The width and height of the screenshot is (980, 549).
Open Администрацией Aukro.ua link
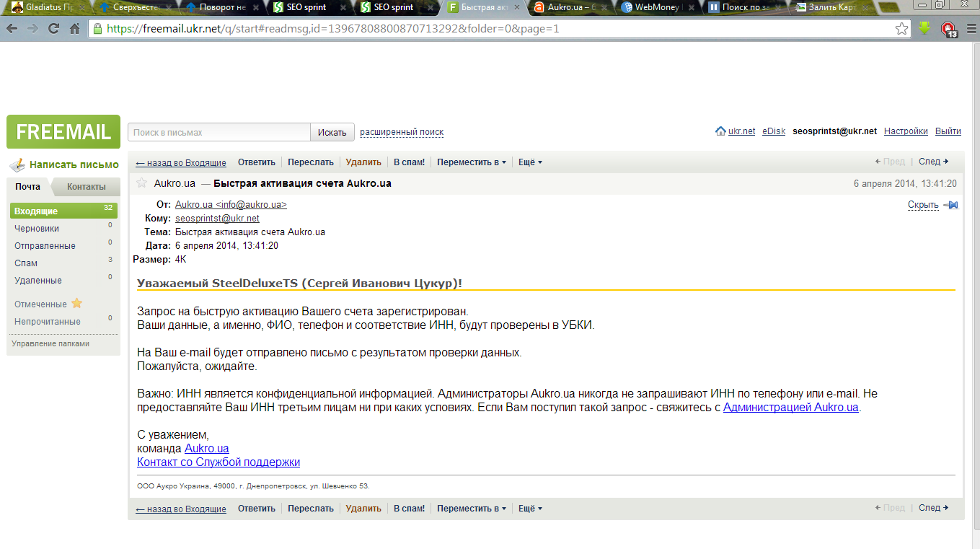coord(791,408)
